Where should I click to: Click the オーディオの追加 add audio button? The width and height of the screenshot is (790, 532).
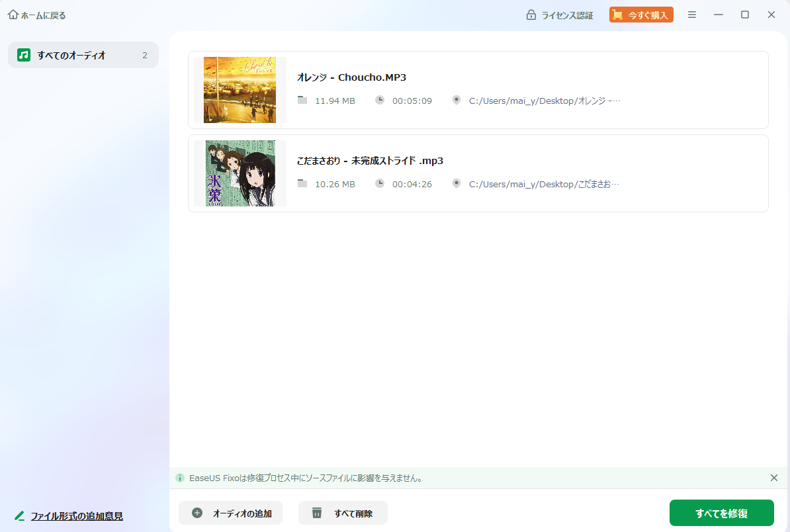(x=230, y=513)
